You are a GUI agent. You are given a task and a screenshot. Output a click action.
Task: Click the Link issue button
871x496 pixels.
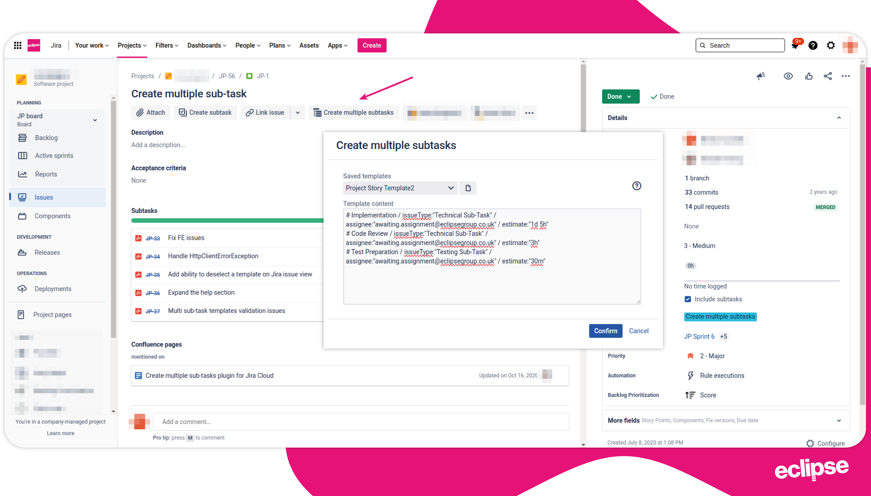(x=266, y=113)
